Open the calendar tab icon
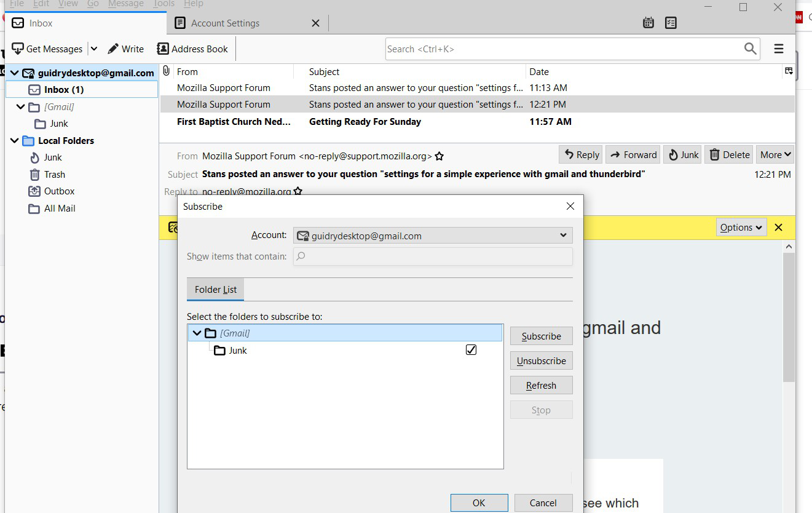812x513 pixels. [x=648, y=23]
